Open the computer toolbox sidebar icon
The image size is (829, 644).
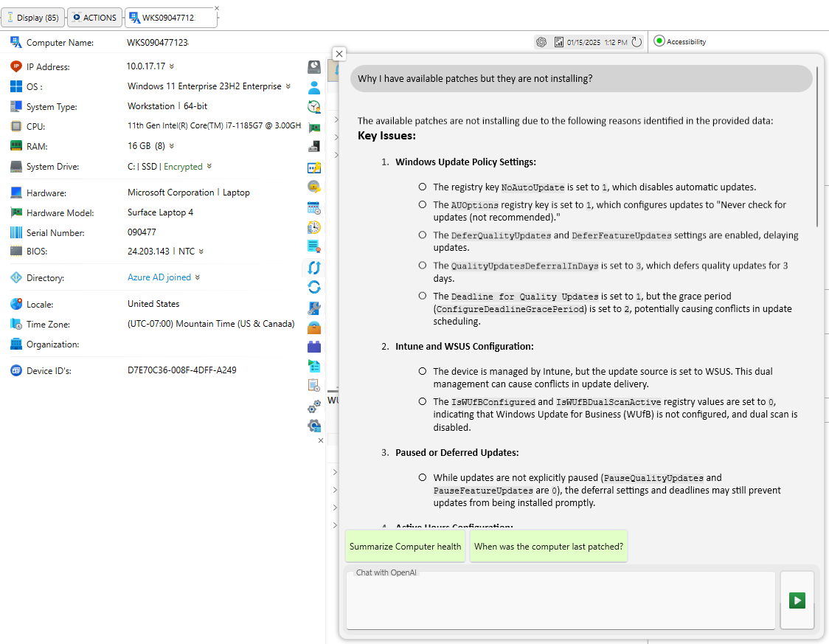[x=314, y=147]
